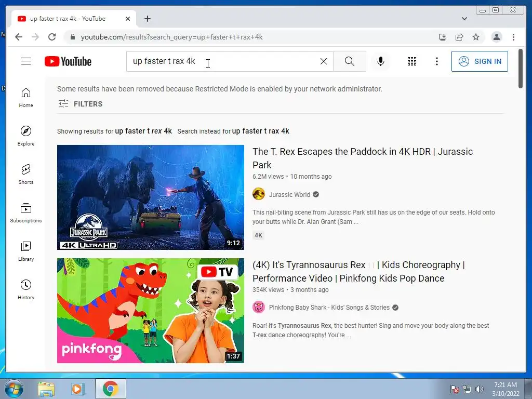Open 'The T. Rex Escapes the Paddock' title
Image resolution: width=532 pixels, height=399 pixels.
pos(362,158)
